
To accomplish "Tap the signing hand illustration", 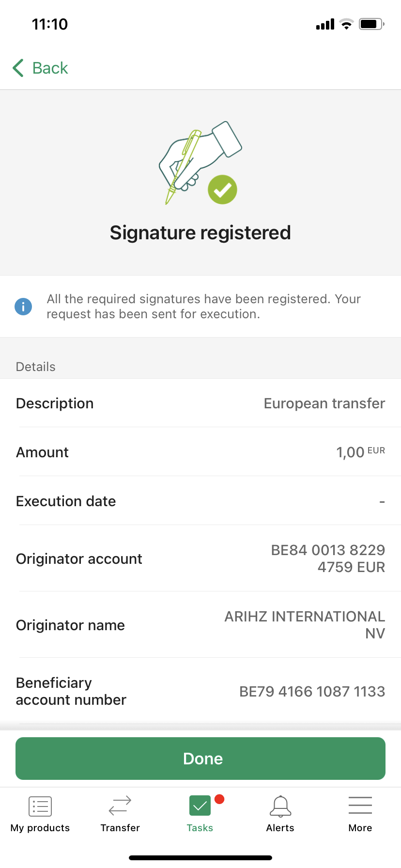I will 200,162.
